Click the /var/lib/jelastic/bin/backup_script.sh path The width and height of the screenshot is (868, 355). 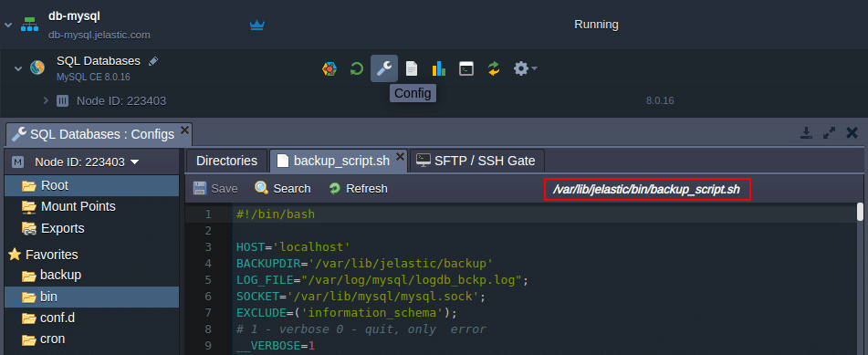tap(646, 190)
